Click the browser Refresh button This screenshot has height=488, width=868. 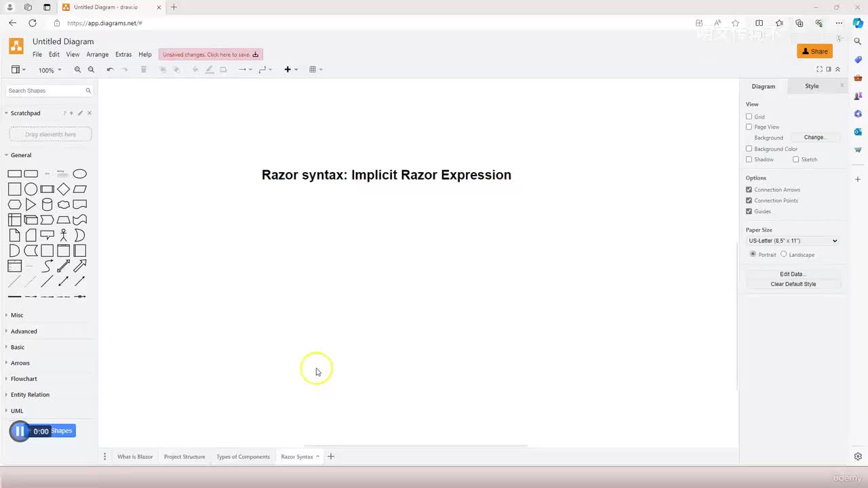pyautogui.click(x=32, y=23)
